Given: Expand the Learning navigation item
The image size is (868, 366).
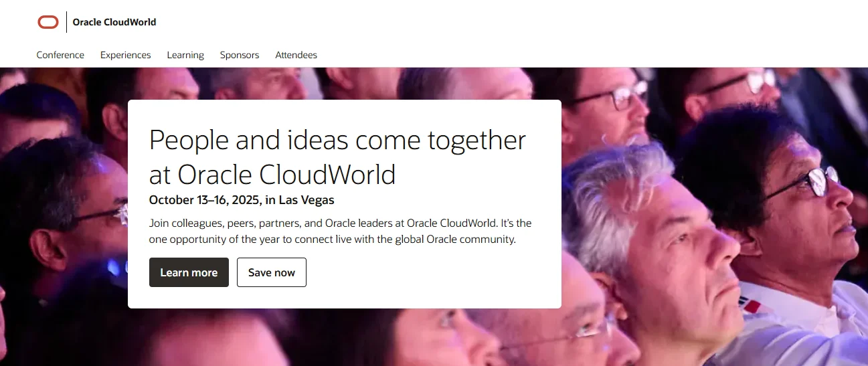Looking at the screenshot, I should point(185,55).
